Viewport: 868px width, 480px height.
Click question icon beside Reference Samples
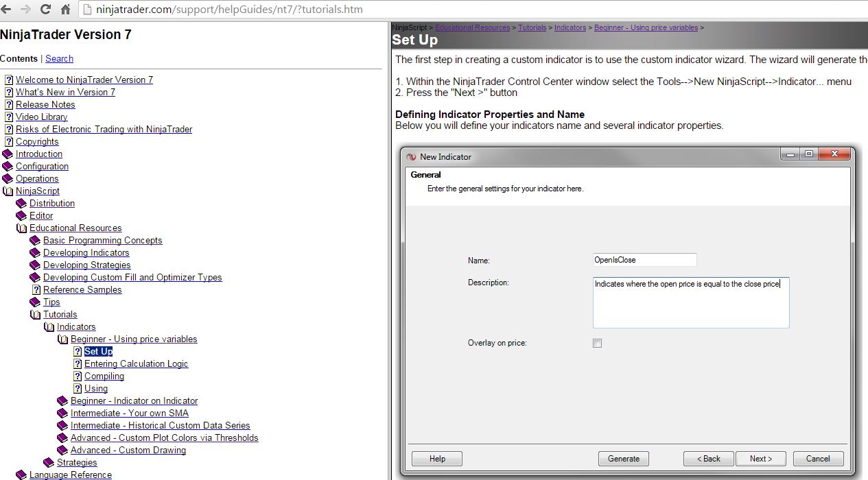click(36, 289)
